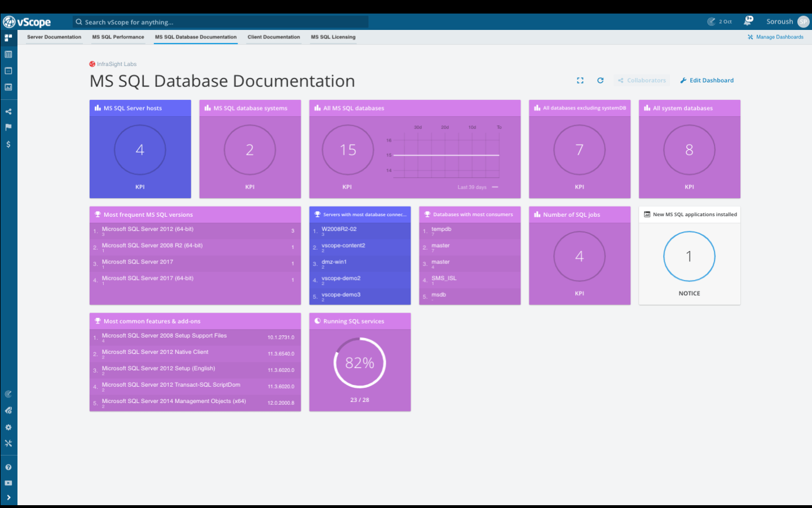Click the Last 30 days trend chart

click(445, 155)
